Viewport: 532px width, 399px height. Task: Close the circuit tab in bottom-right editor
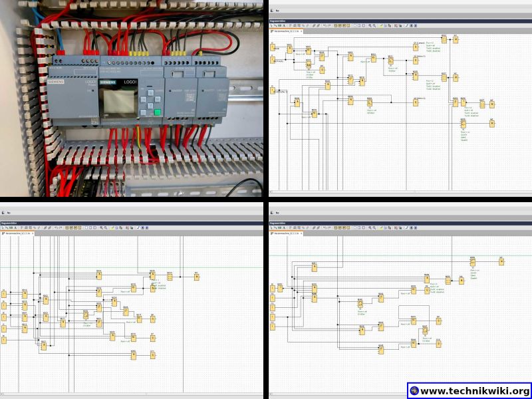[x=301, y=233]
